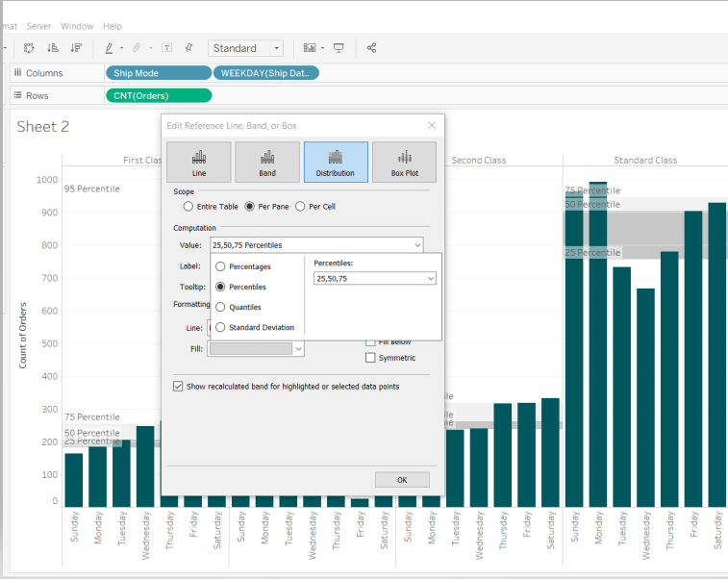
Task: Select the Quantiles option
Action: [x=220, y=307]
